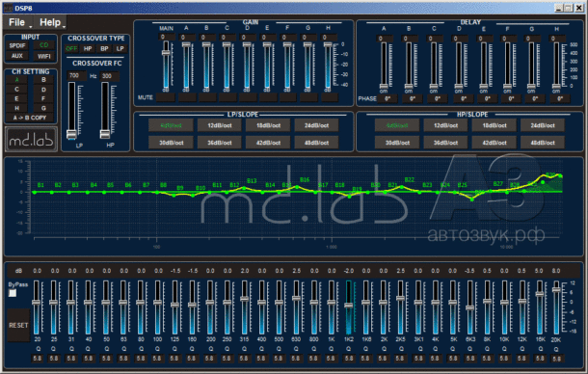588x374 pixels.
Task: Select 42dB/oct HP slope
Action: click(x=494, y=143)
